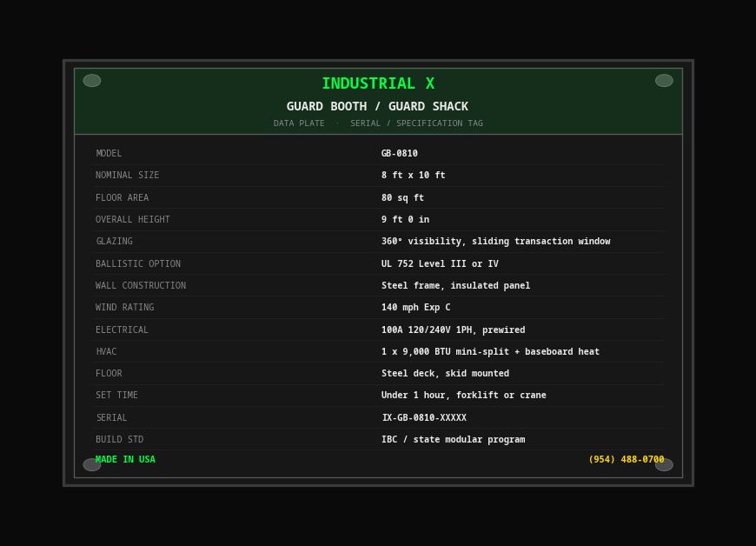Click the HVAC label
This screenshot has height=546, width=756.
(106, 351)
